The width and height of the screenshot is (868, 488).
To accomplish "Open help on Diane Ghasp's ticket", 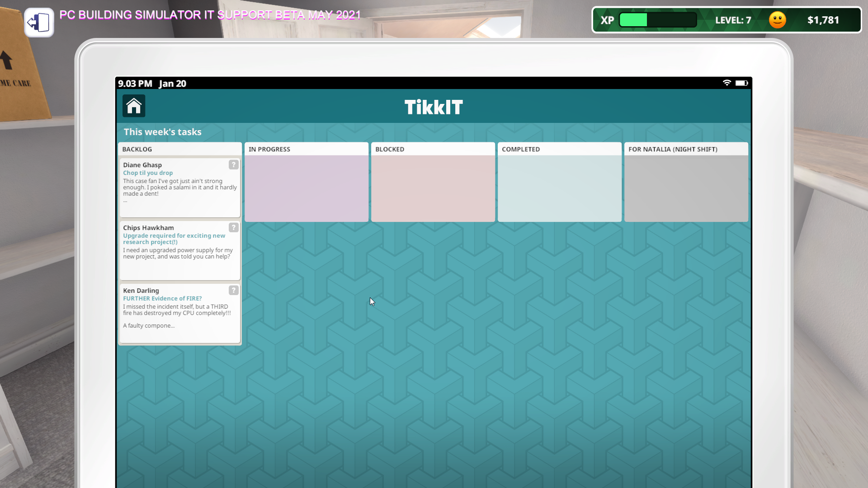I will tap(233, 165).
